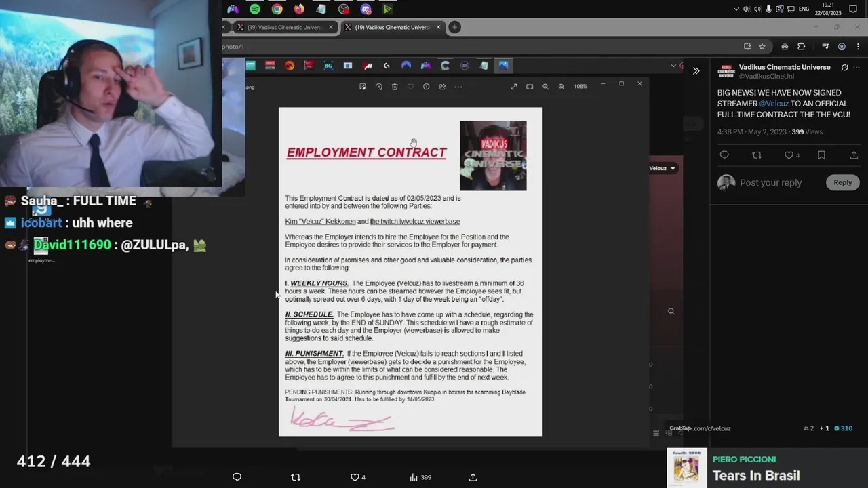The height and width of the screenshot is (488, 868).
Task: Switch to the first Vadikus Cinematic Universe tab
Action: click(285, 27)
